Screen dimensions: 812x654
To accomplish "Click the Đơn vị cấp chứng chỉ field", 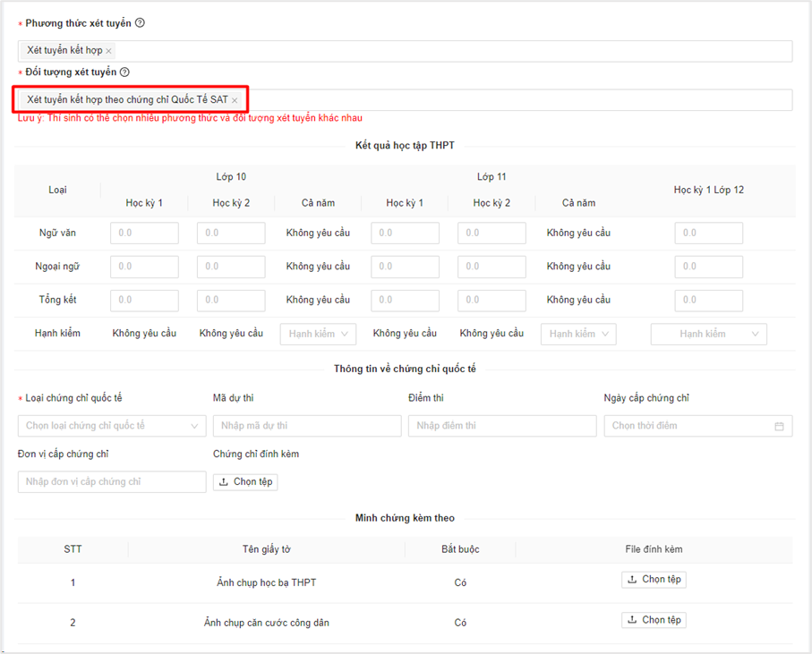I will pyautogui.click(x=112, y=482).
